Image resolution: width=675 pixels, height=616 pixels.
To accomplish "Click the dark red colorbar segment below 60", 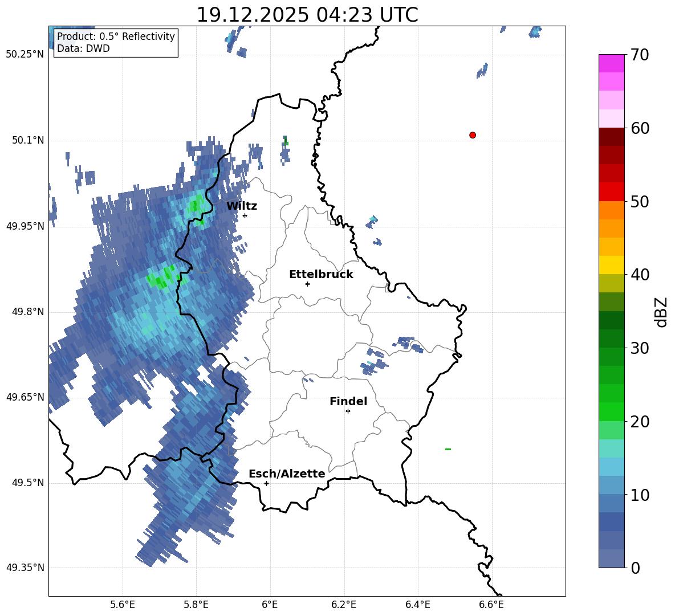I will point(612,137).
